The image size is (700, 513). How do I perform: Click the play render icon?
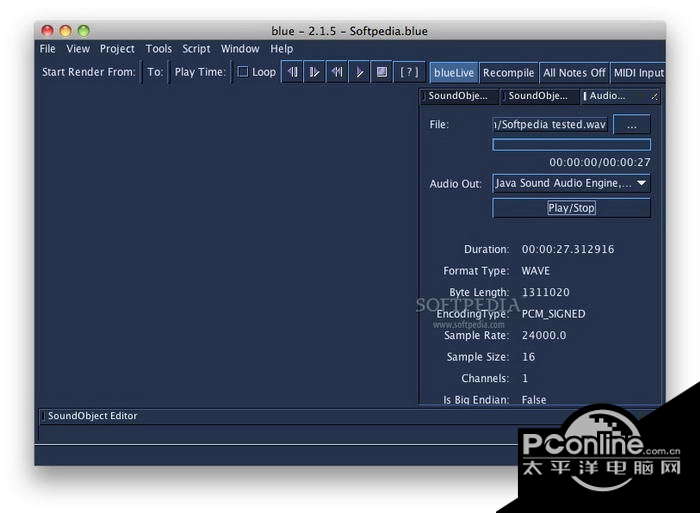click(359, 72)
